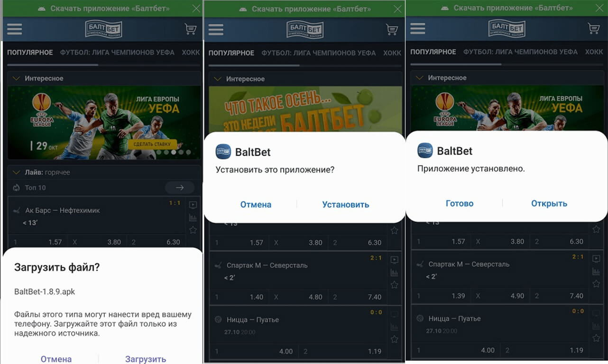608x364 pixels.
Task: Open hamburger menu in left phone screen
Action: click(x=15, y=29)
